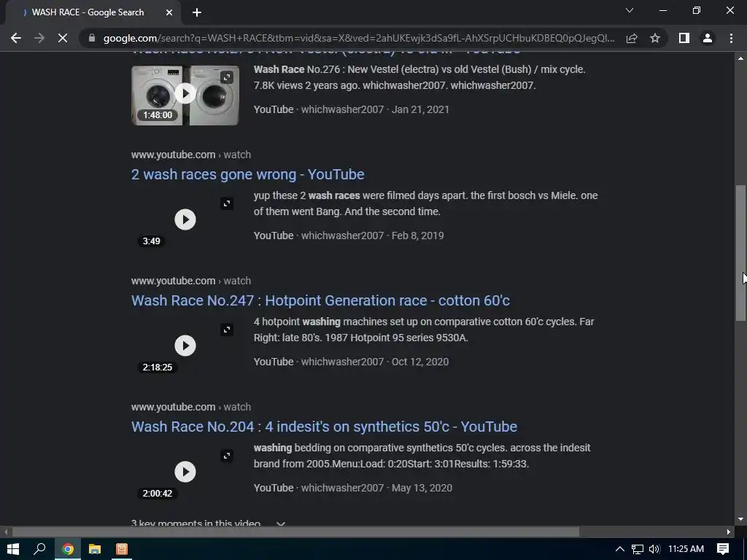Click the scroll down arrow
The image size is (747, 560).
pyautogui.click(x=740, y=519)
